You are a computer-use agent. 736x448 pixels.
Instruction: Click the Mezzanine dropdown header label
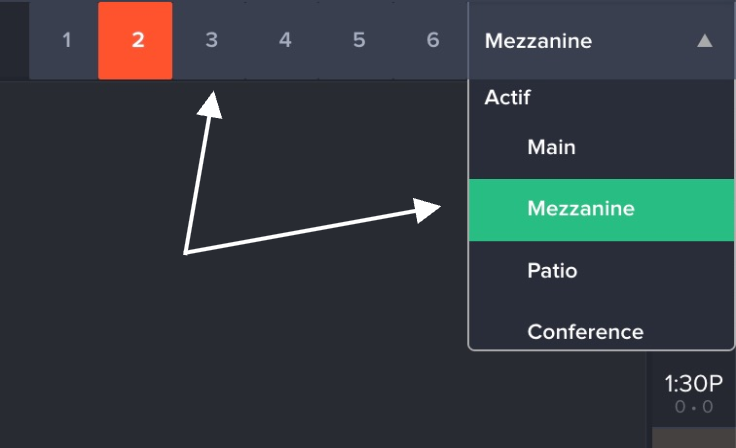[538, 41]
